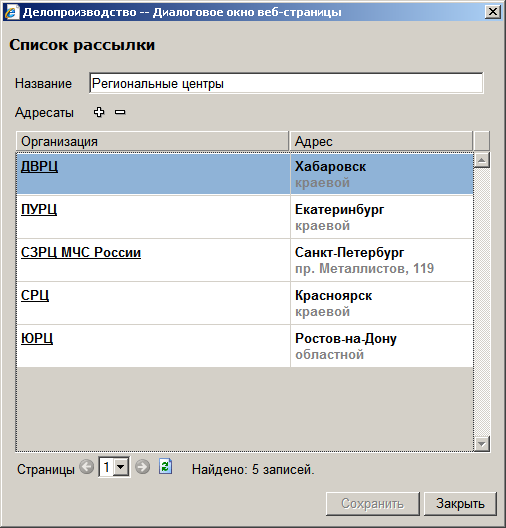506x528 pixels.
Task: Click the областной text under Ростов-на-Дону
Action: [329, 355]
